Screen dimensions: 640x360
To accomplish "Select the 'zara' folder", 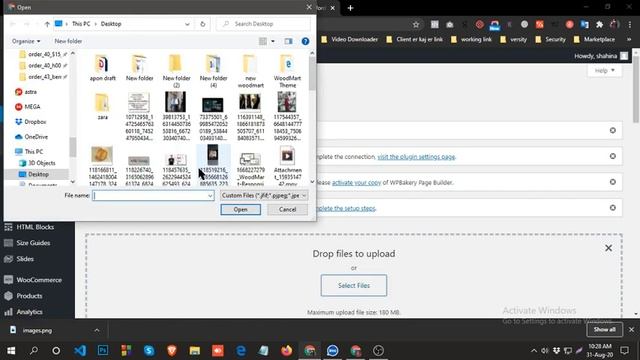I will 102,106.
